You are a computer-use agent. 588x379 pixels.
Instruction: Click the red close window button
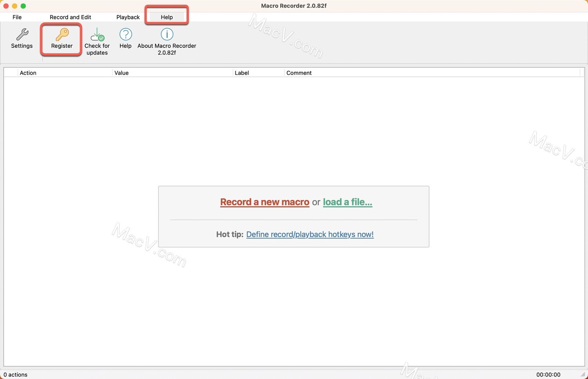tap(6, 6)
